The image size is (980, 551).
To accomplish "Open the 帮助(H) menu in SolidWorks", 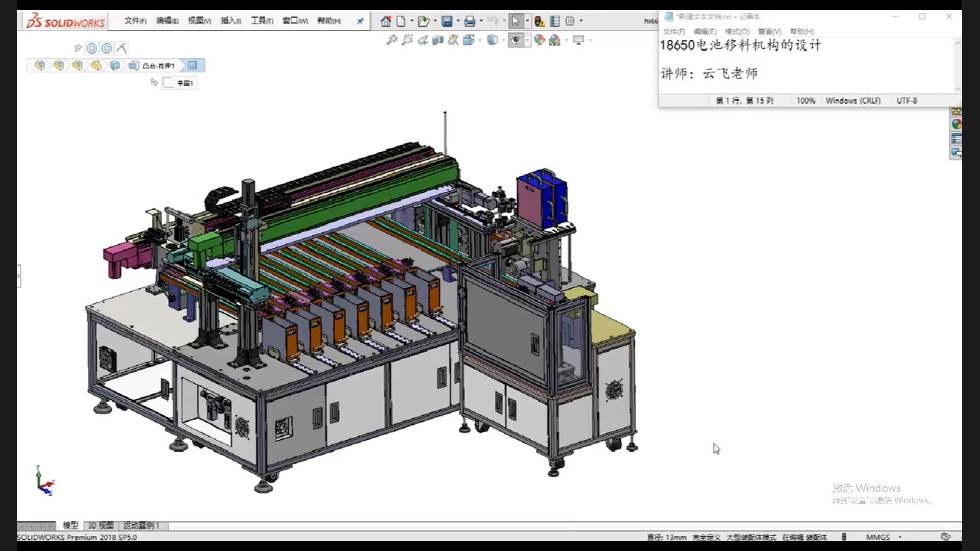I will [329, 21].
